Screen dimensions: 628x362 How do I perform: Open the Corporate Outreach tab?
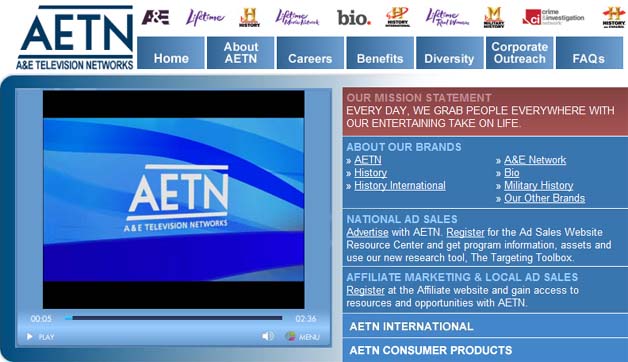519,53
